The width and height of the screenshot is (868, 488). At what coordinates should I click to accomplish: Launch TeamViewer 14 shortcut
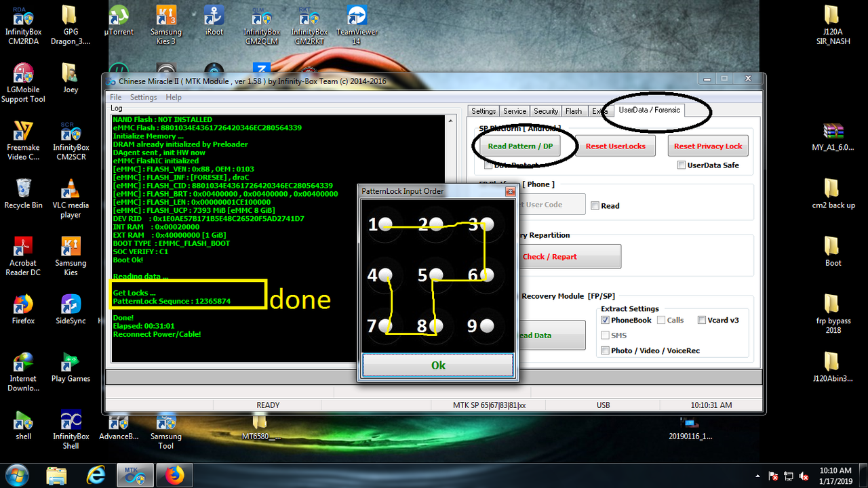point(357,24)
